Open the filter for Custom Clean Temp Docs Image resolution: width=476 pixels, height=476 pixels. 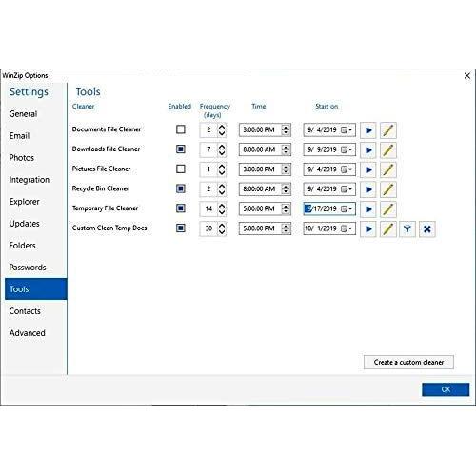[x=407, y=228]
